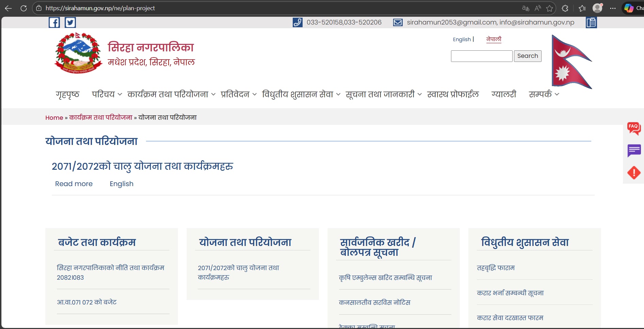Open the गृहपृष्ठ menu item
Image resolution: width=644 pixels, height=329 pixels.
coord(67,94)
